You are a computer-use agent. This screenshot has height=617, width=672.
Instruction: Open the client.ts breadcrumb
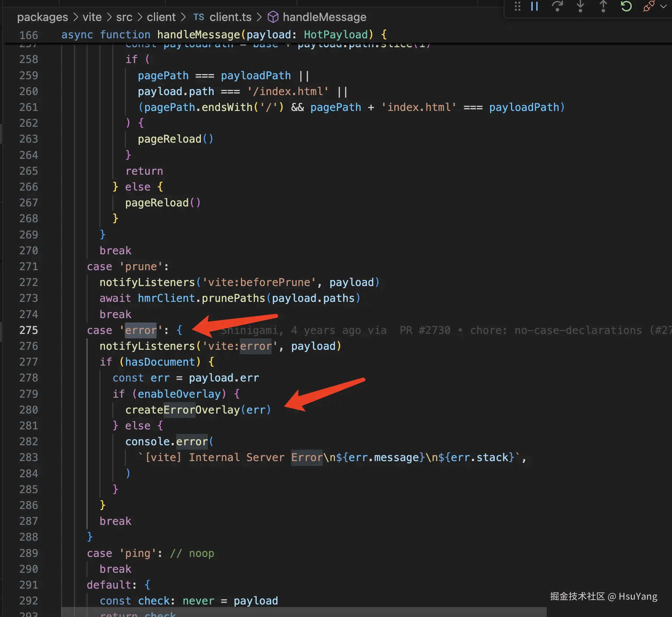[x=231, y=17]
